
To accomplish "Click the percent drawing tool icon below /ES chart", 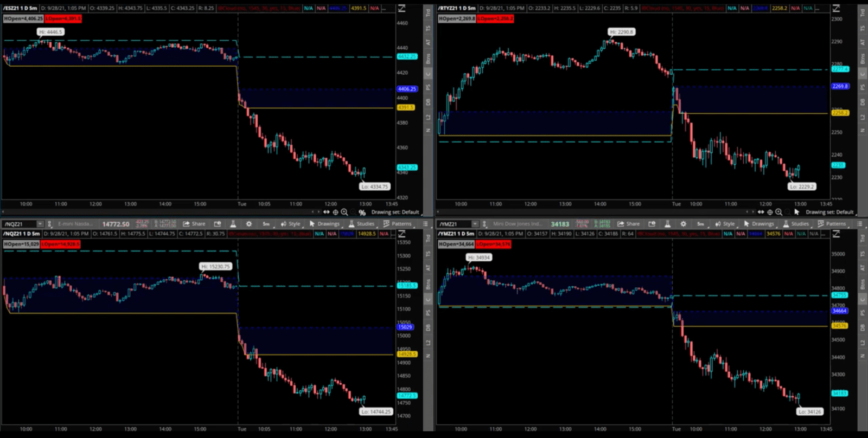I will click(x=362, y=212).
